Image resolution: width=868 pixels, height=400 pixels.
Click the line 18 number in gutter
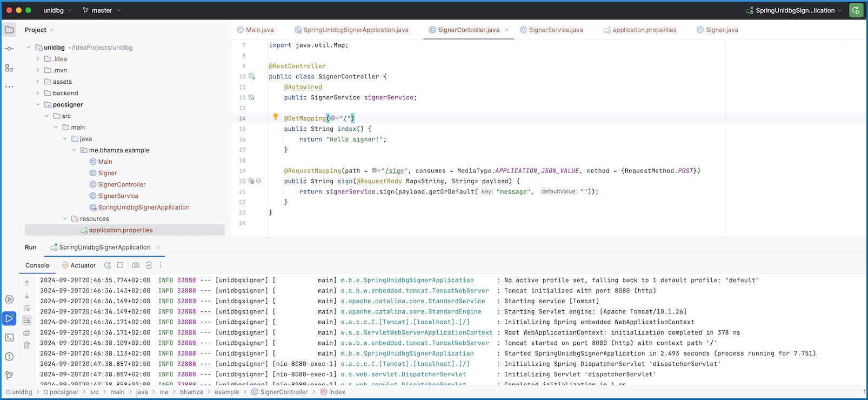point(242,161)
